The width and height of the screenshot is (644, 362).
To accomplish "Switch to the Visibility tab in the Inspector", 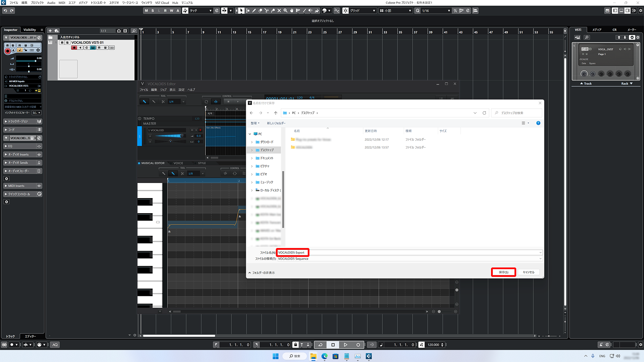I will 30,29.
